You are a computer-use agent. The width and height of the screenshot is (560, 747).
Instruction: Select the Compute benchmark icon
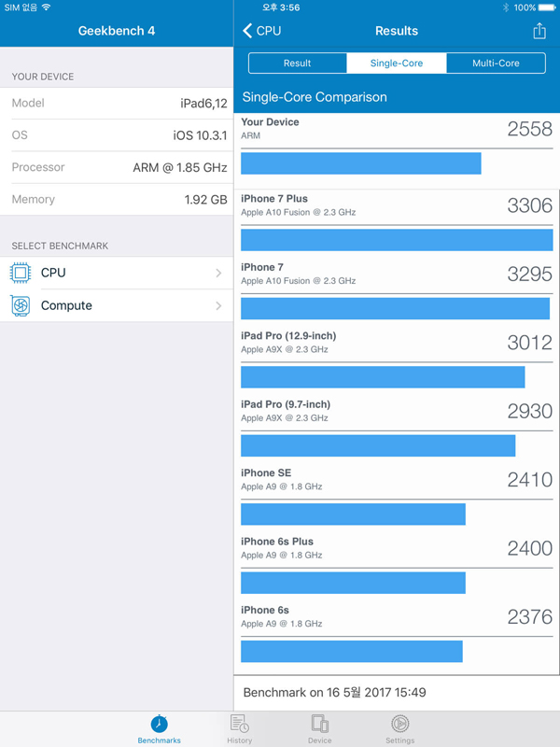click(20, 306)
